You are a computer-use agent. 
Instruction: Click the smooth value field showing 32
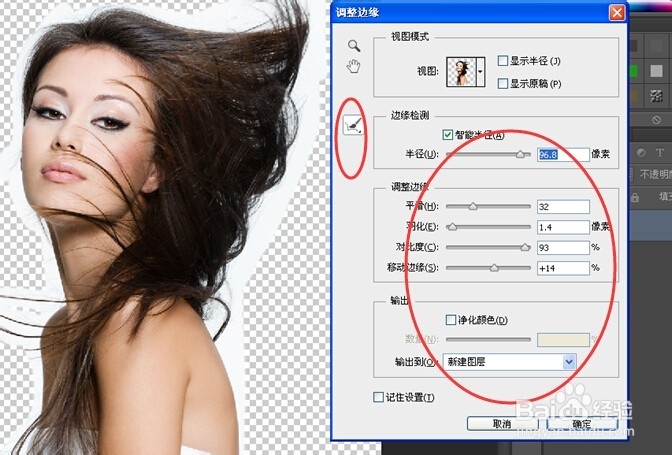(563, 207)
